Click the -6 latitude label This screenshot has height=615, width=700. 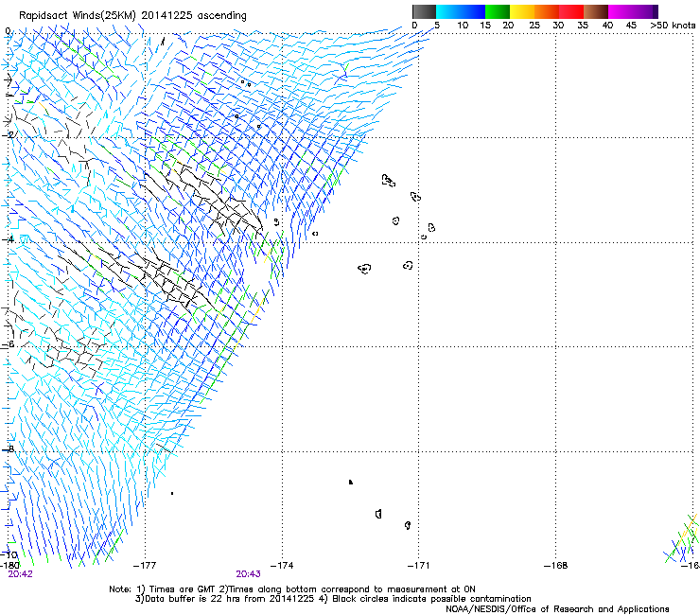point(9,344)
